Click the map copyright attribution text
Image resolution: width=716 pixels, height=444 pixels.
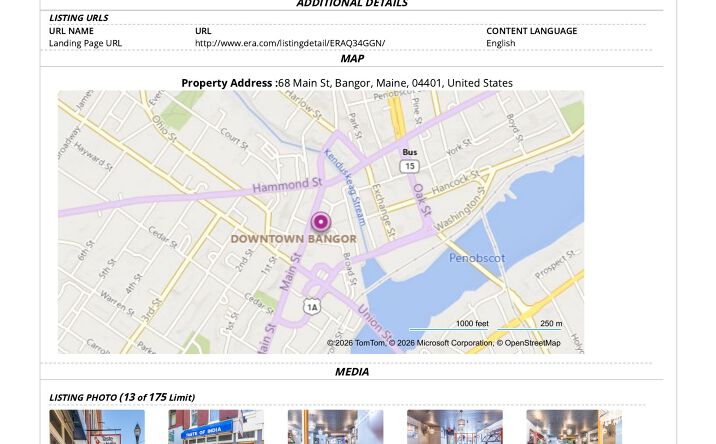pos(443,343)
